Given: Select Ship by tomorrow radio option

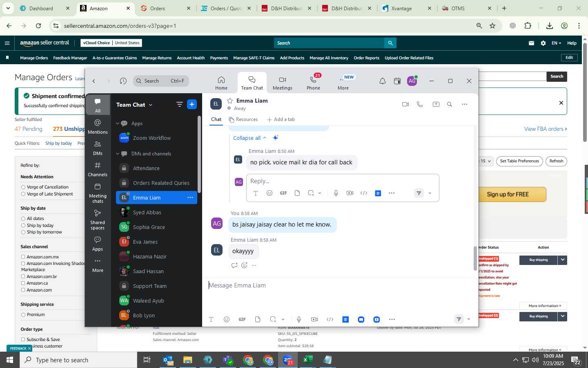Looking at the screenshot, I should point(23,232).
